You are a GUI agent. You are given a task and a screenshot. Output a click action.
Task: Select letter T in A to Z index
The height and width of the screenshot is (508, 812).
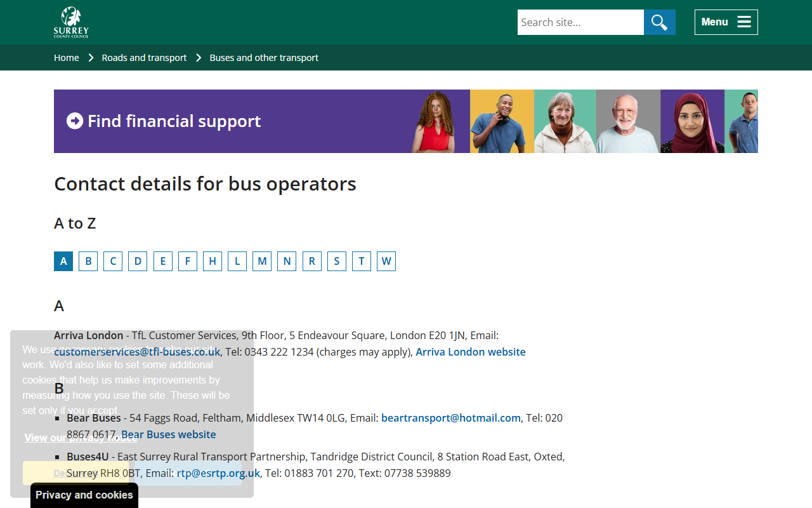pyautogui.click(x=362, y=261)
